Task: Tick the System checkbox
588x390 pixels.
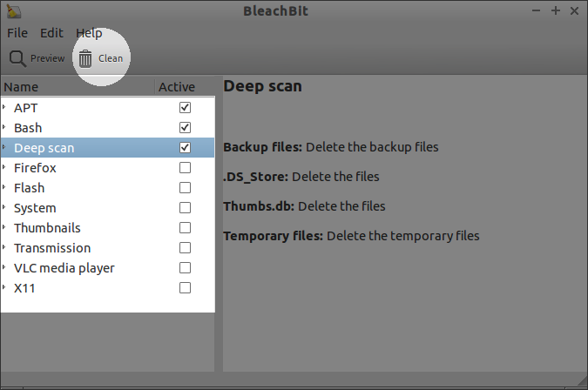Action: tap(185, 208)
